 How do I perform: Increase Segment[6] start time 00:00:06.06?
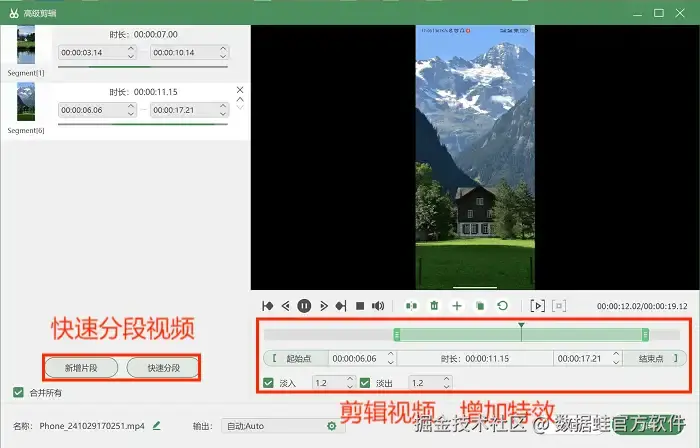(131, 106)
